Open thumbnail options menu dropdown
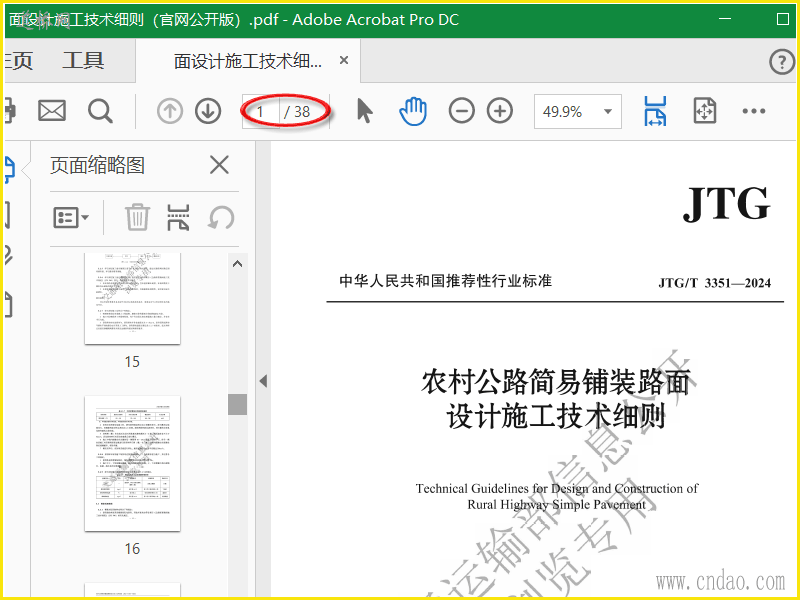The image size is (800, 600). [x=71, y=218]
